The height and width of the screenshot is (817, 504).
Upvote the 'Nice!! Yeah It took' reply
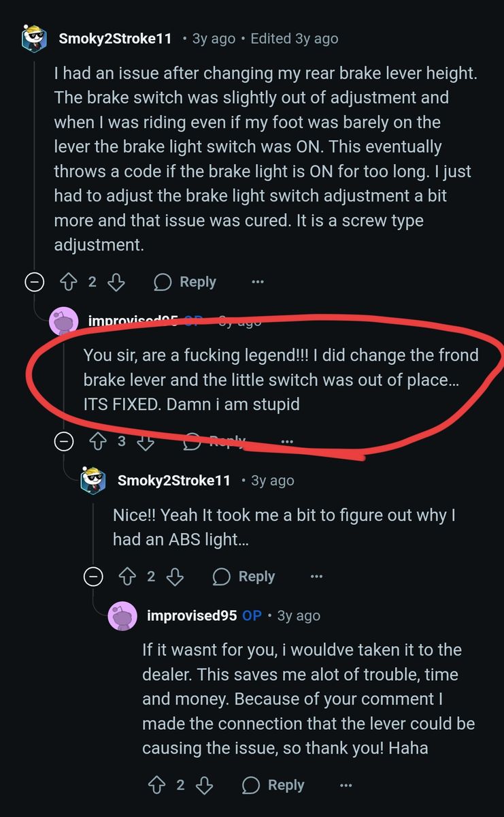(x=128, y=577)
